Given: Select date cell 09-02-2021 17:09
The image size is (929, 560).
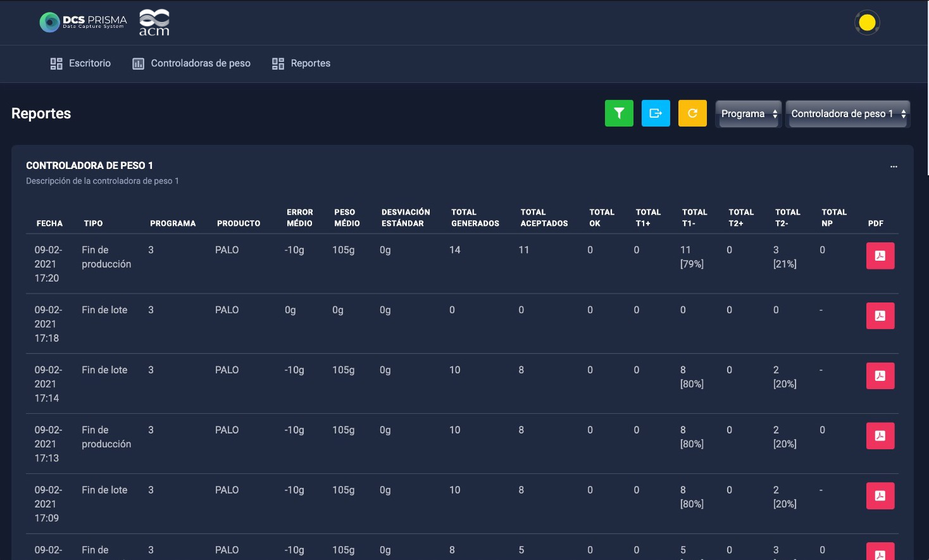Looking at the screenshot, I should [48, 504].
